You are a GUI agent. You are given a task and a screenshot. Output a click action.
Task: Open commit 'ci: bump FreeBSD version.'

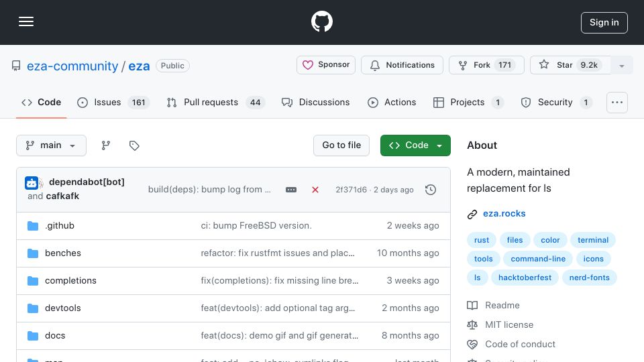click(x=256, y=225)
